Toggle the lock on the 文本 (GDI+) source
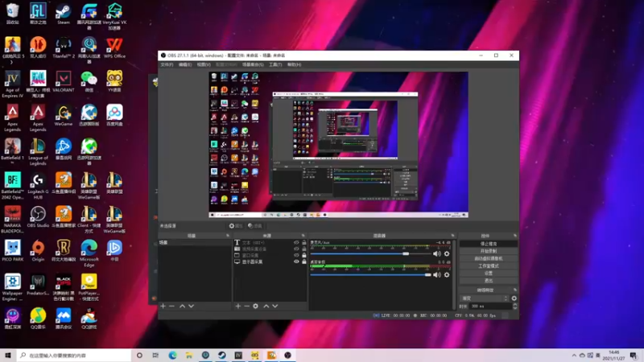Viewport: 644px width, 362px height. pos(304,243)
